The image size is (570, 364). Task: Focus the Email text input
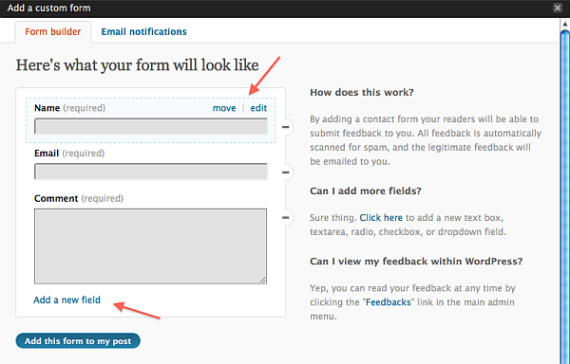click(150, 172)
